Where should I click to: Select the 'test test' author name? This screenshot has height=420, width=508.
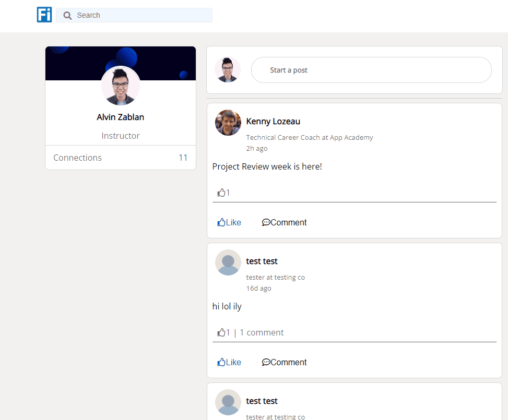click(x=262, y=261)
